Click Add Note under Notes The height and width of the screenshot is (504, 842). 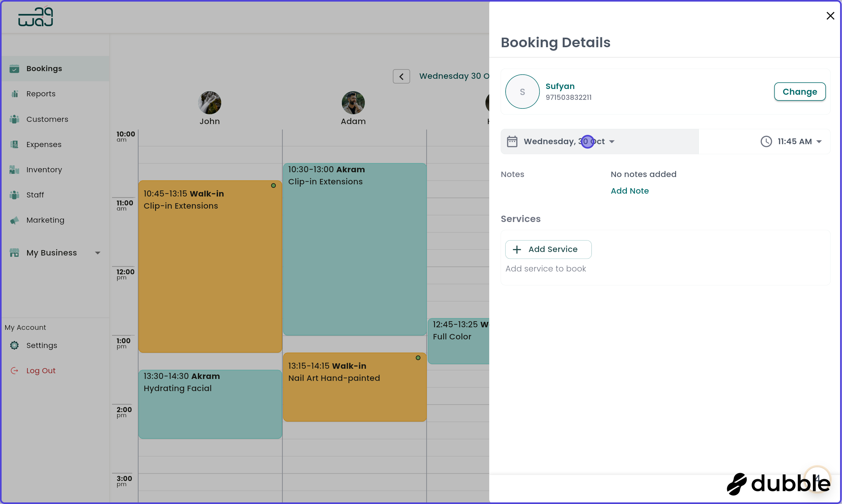[x=629, y=190]
